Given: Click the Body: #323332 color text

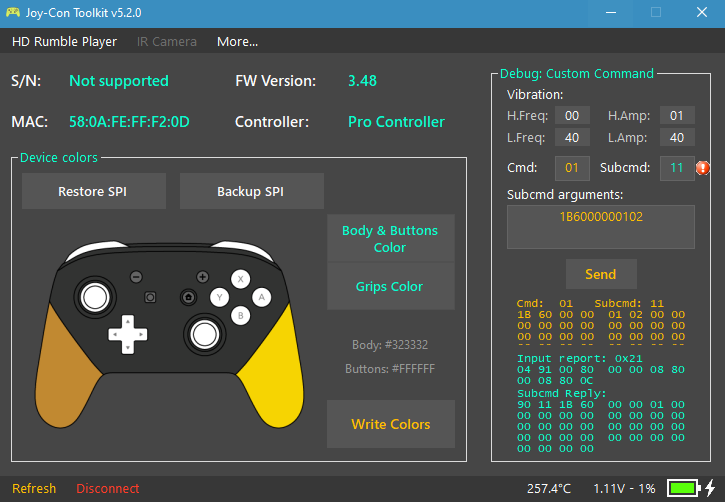Looking at the screenshot, I should (390, 345).
